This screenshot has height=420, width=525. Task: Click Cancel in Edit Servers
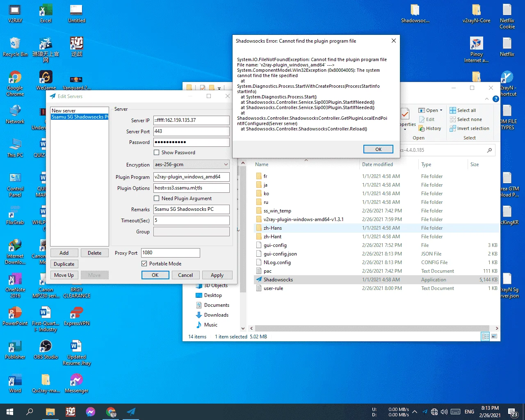pyautogui.click(x=185, y=275)
